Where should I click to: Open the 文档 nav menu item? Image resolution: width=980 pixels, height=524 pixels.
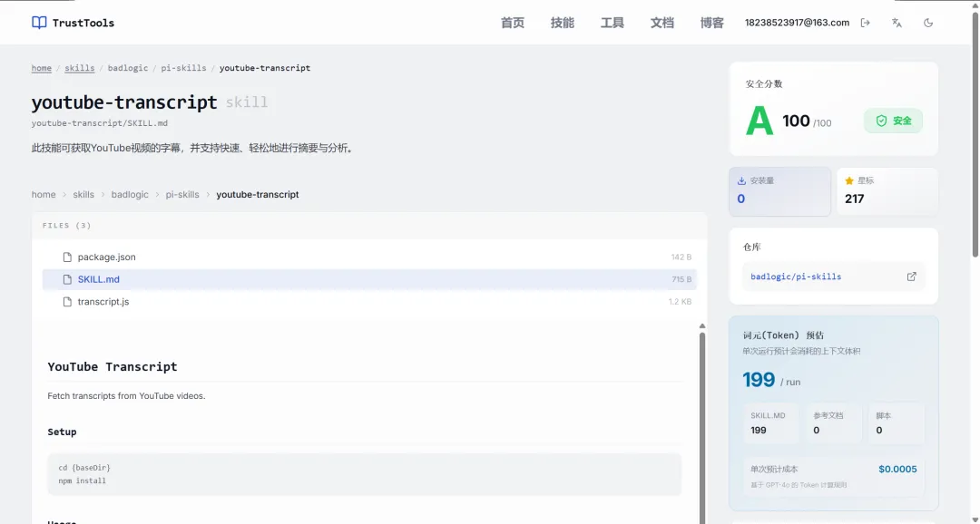pyautogui.click(x=662, y=23)
